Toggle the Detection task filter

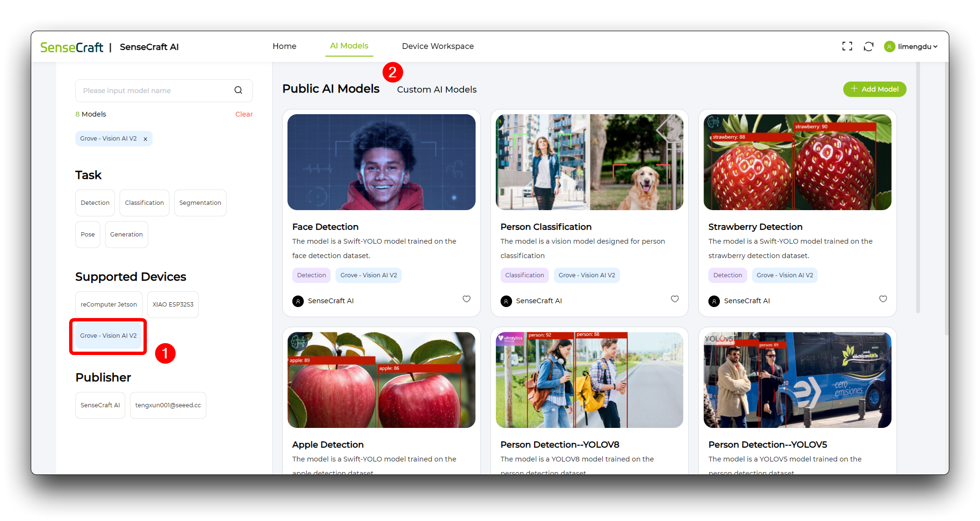pos(95,203)
